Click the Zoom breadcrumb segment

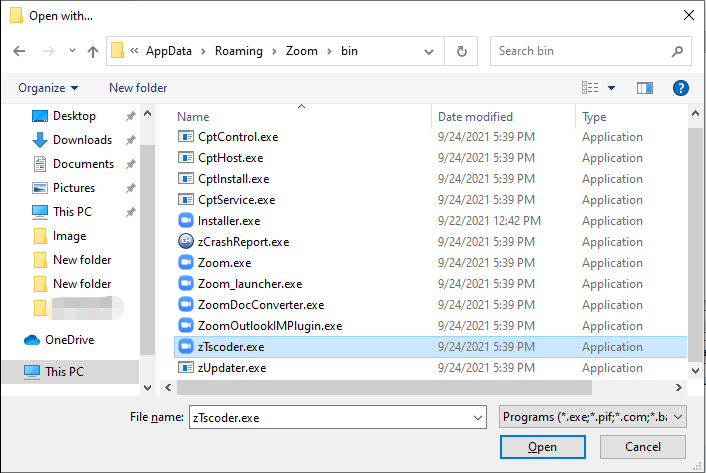(302, 51)
